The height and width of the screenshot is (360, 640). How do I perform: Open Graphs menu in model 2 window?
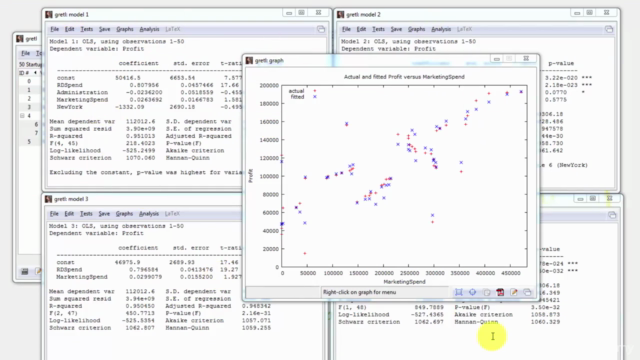coord(416,29)
